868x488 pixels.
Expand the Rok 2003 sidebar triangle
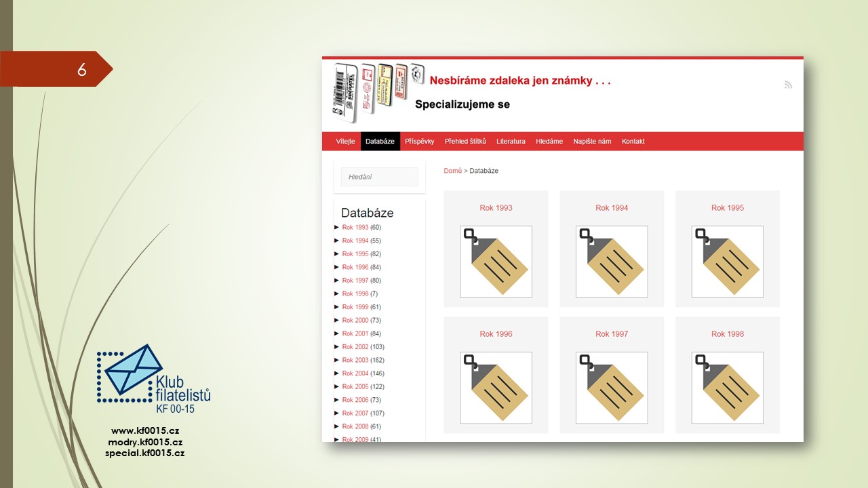(337, 360)
